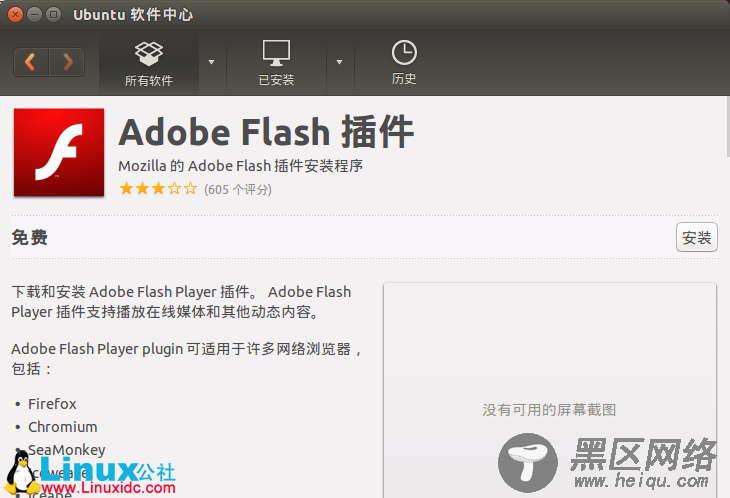
Task: Open the 已安装 (Installed) section
Action: 276,64
